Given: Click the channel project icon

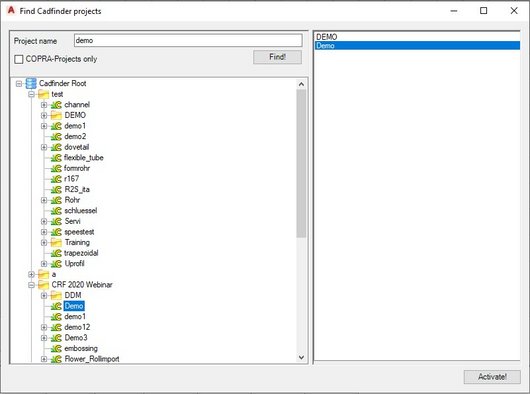Looking at the screenshot, I should tap(56, 105).
